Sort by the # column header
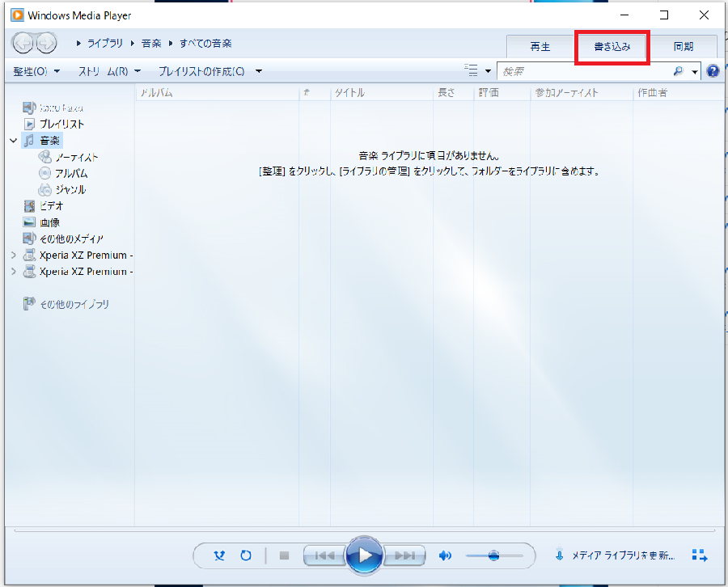This screenshot has height=587, width=728. (x=315, y=93)
